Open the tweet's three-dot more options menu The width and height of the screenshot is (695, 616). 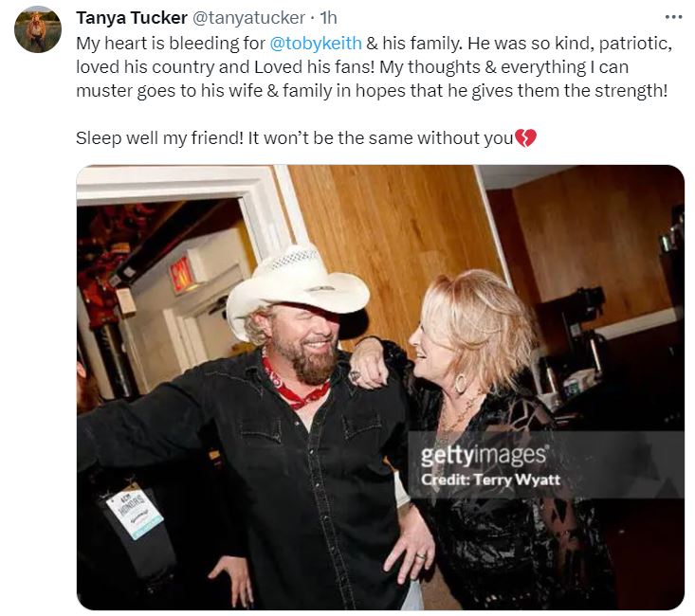[674, 17]
